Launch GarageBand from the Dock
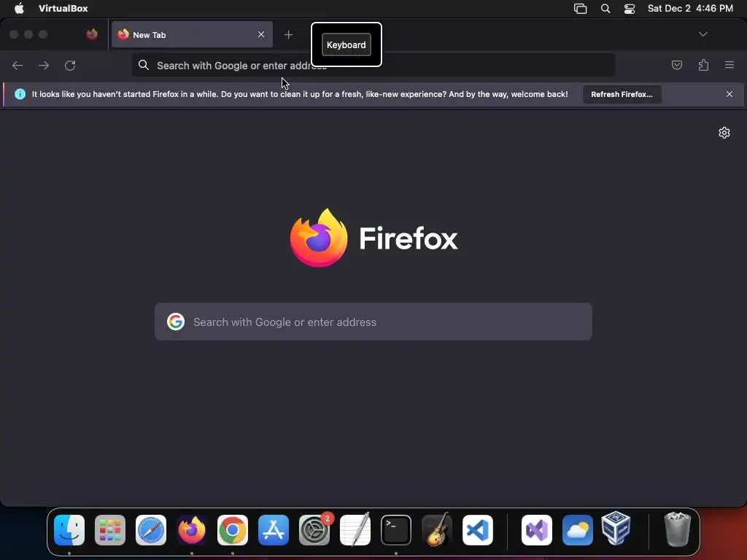747x560 pixels. coord(437,529)
